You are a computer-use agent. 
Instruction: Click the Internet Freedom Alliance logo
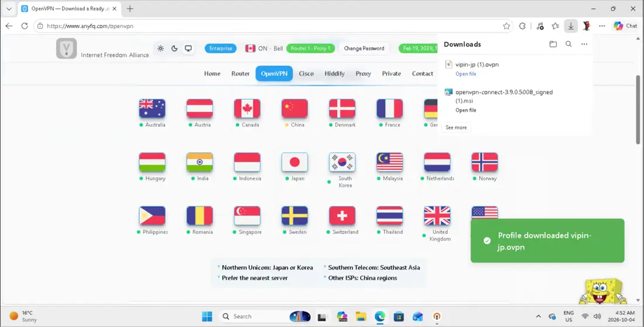[67, 49]
